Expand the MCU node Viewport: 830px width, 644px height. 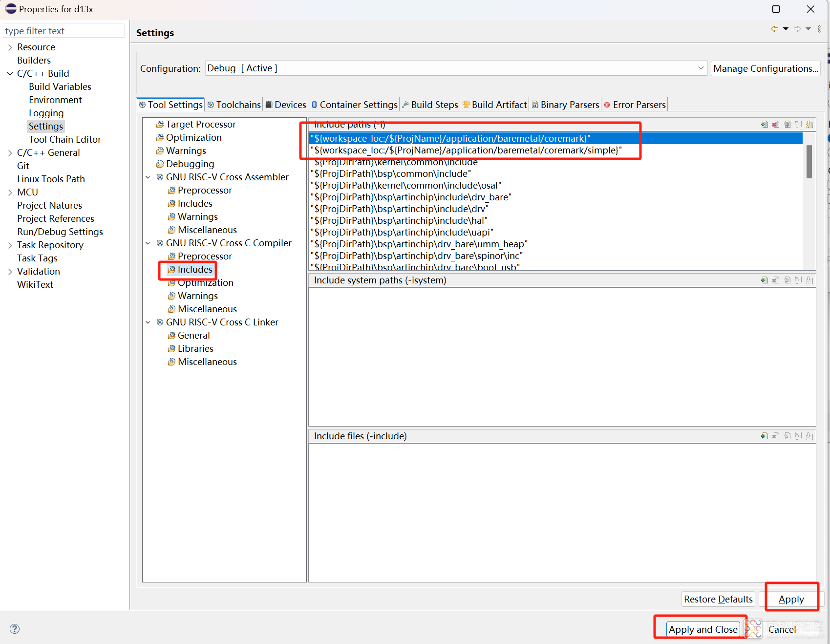[x=10, y=193]
